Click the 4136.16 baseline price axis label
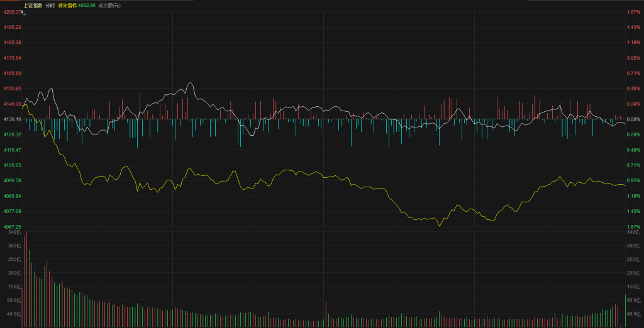The width and height of the screenshot is (644, 328). pos(12,119)
